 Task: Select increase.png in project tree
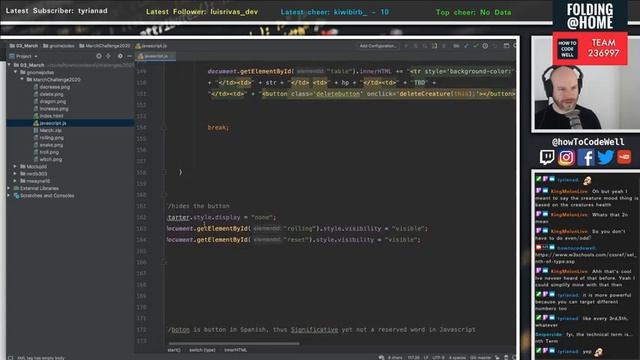pyautogui.click(x=54, y=109)
